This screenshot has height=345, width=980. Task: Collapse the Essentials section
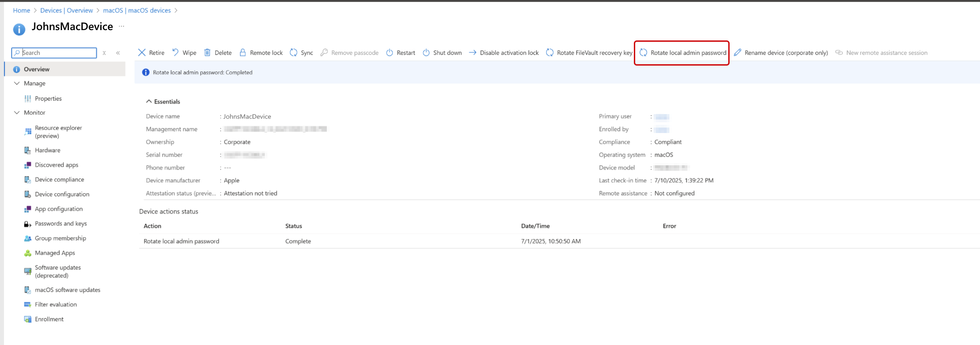pyautogui.click(x=149, y=102)
